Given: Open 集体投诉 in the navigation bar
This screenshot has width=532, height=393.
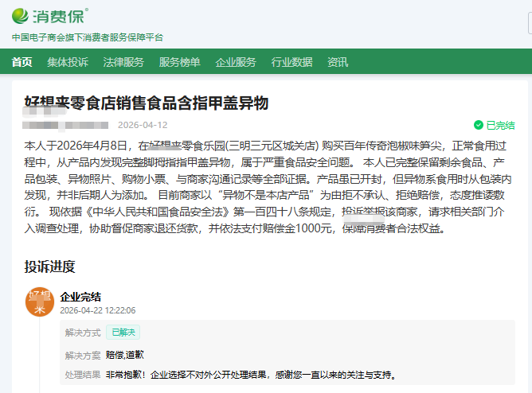Looking at the screenshot, I should (68, 62).
